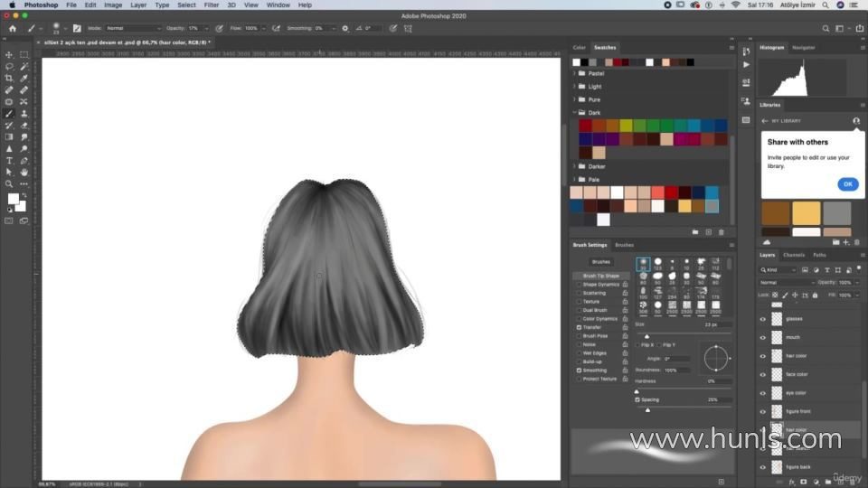Select the Crop tool
Viewport: 868px width, 488px height.
coord(9,79)
